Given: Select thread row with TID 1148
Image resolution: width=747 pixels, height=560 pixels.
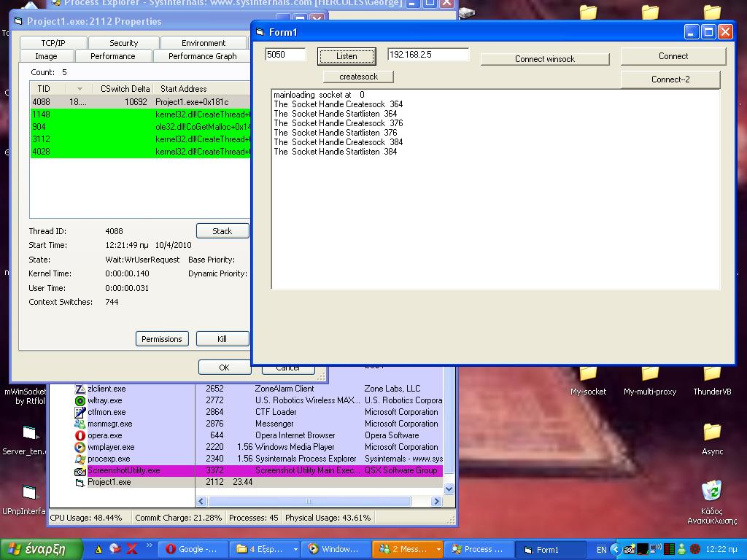Looking at the screenshot, I should 140,114.
